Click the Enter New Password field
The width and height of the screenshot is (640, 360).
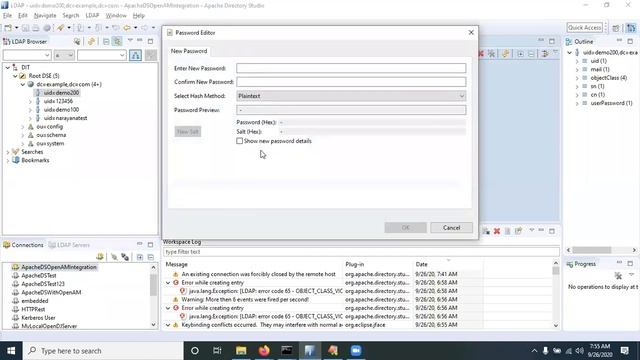pyautogui.click(x=351, y=68)
